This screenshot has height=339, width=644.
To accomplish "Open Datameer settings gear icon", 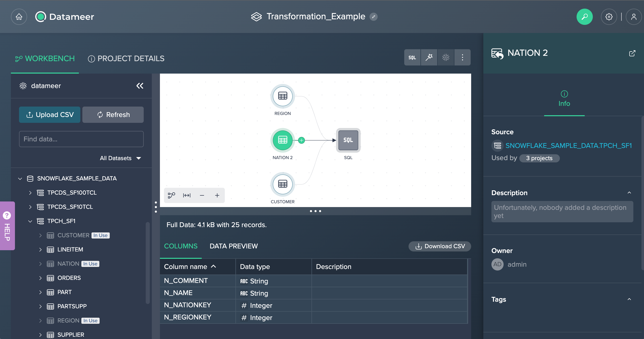I will point(609,16).
